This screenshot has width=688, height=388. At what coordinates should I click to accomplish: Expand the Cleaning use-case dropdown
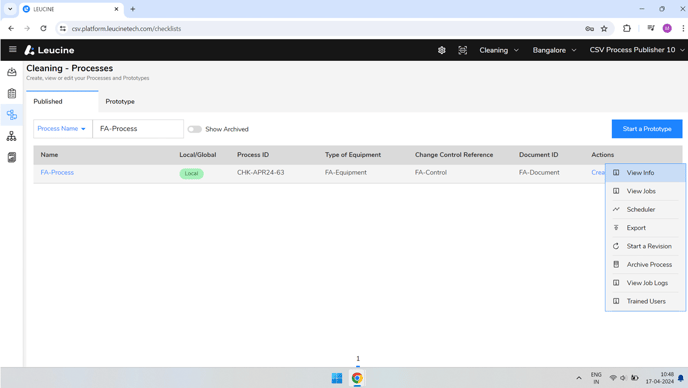coord(499,50)
